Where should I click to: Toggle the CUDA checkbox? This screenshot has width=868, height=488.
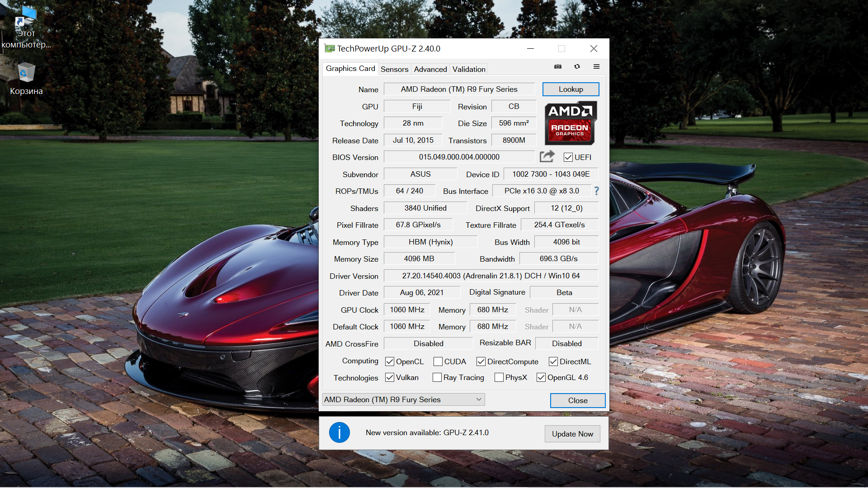pos(438,361)
